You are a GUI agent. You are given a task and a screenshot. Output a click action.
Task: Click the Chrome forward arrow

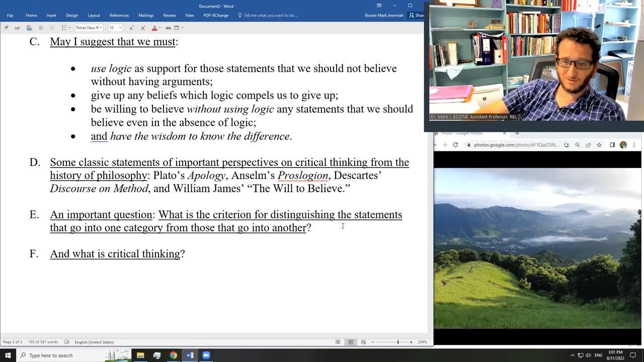(x=445, y=145)
